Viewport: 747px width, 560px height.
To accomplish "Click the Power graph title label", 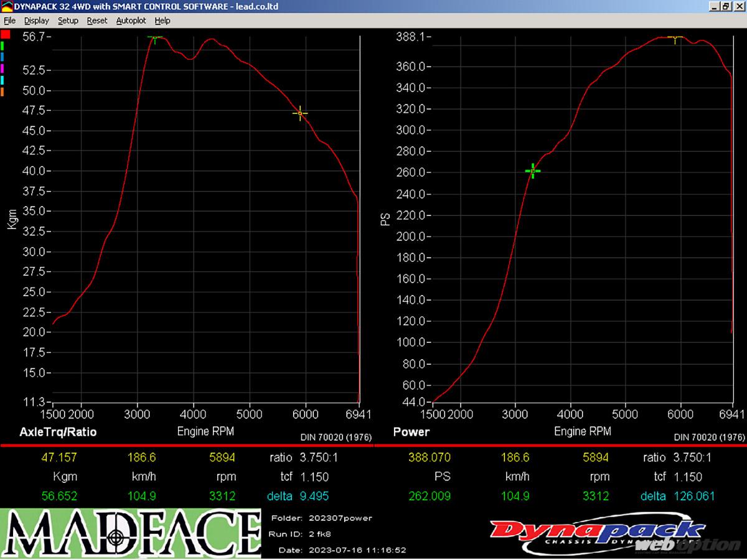I will coord(411,432).
